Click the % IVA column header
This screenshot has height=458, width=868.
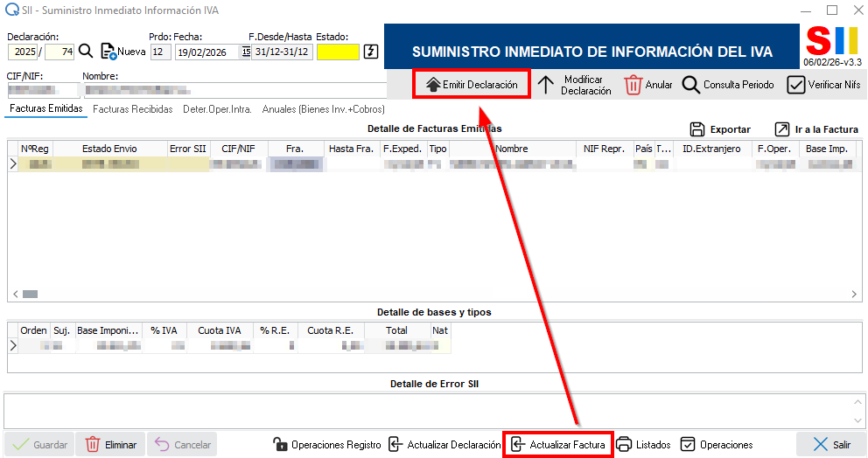pos(164,330)
